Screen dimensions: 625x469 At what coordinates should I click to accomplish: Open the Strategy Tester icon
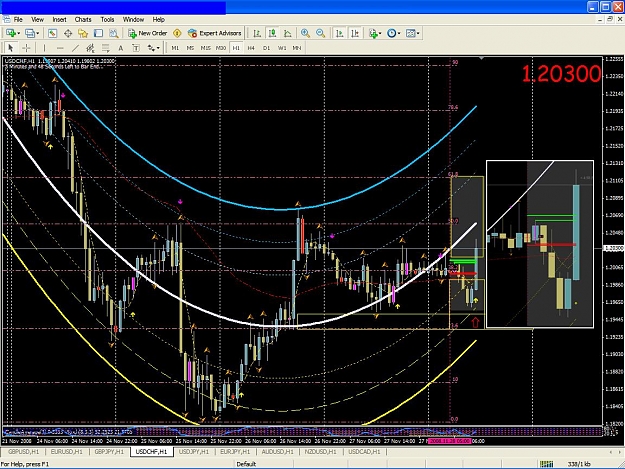[114, 33]
